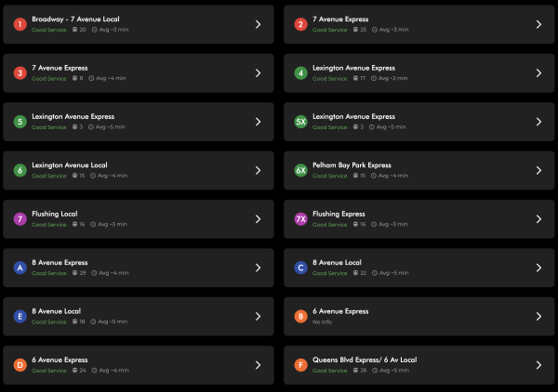Click Good Service status on line 5
This screenshot has height=392, width=558.
49,127
